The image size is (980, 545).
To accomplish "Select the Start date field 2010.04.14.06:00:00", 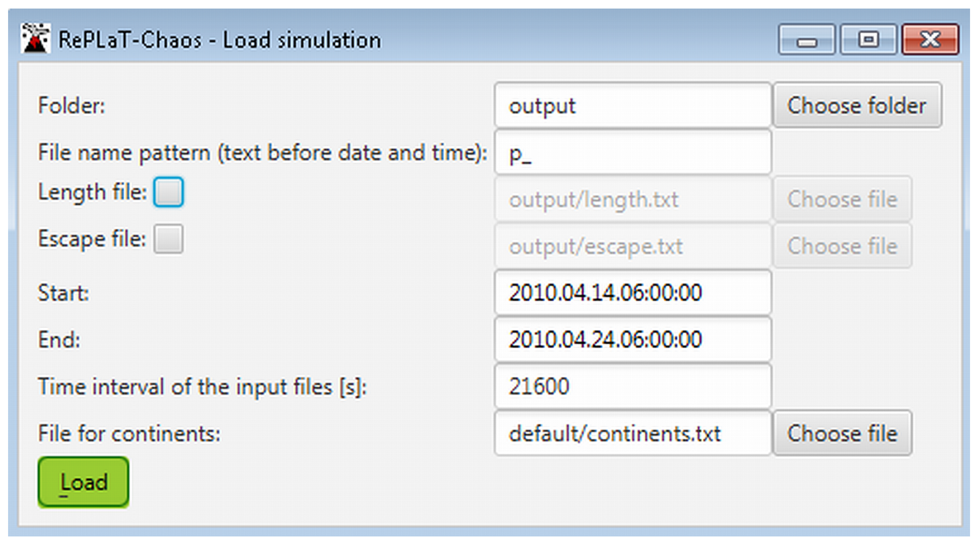I will (x=633, y=292).
